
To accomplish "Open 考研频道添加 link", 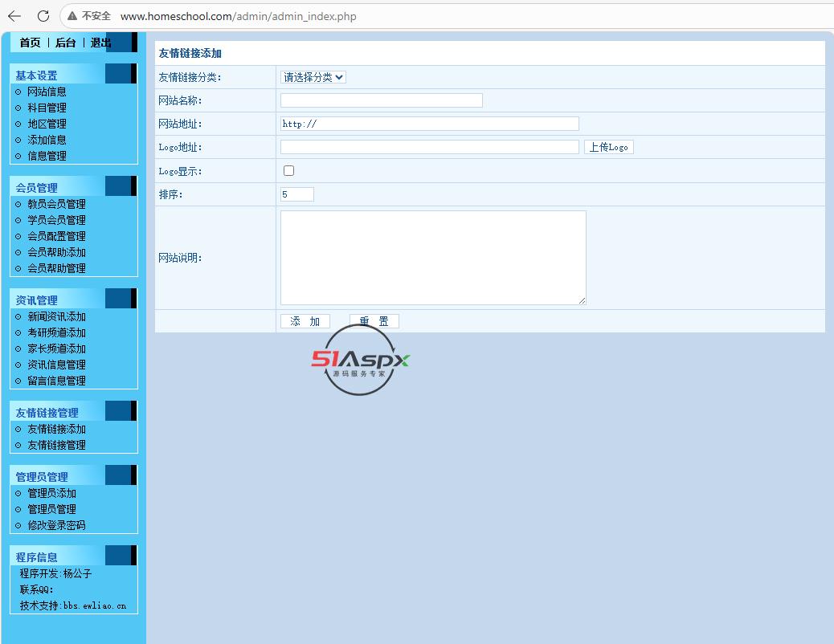I will coord(56,333).
